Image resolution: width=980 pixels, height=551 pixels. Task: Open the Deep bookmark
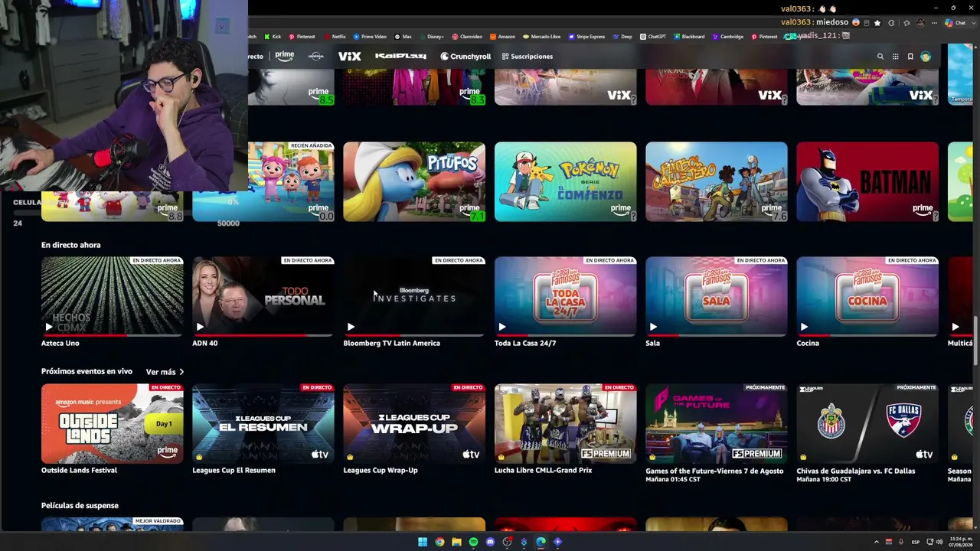tap(622, 36)
